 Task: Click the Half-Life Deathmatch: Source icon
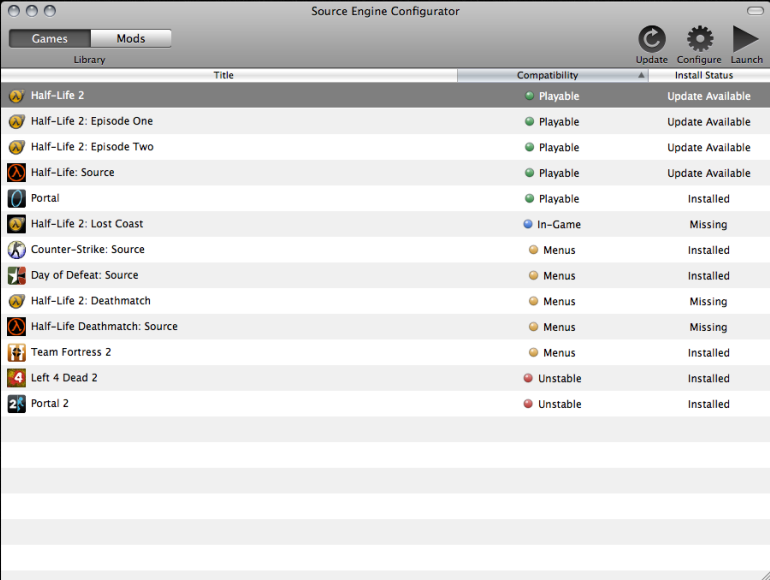tap(16, 327)
